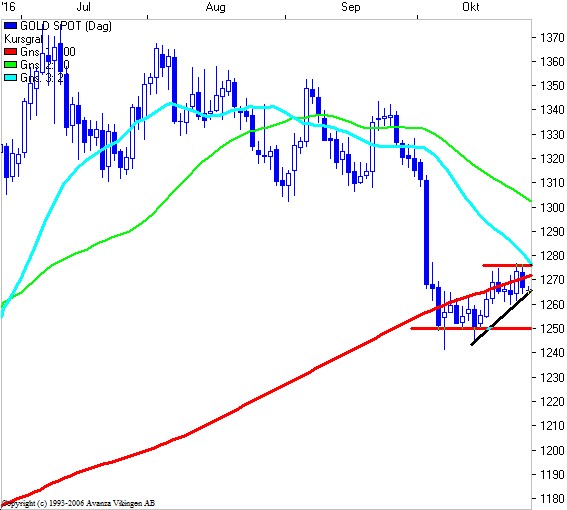Click the Sep month label on time axis

351,7
